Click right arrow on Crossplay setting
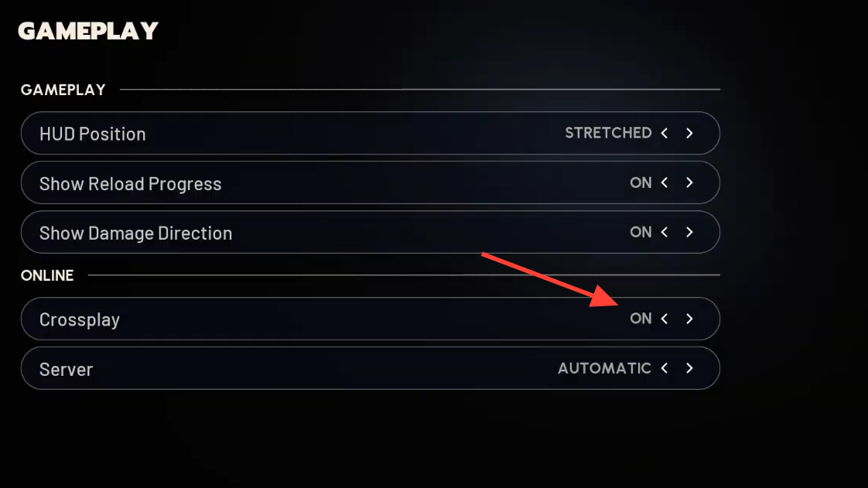The image size is (868, 488). coord(689,319)
